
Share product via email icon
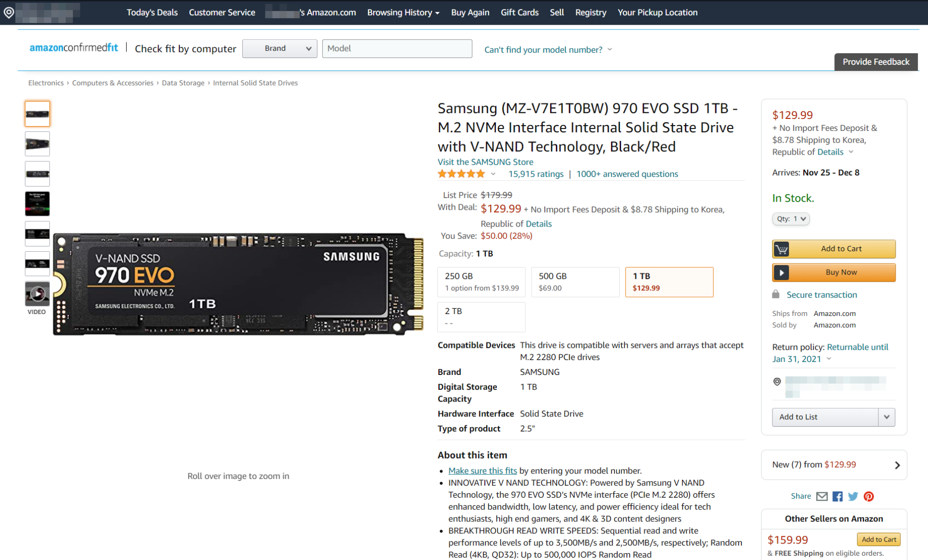pyautogui.click(x=822, y=496)
